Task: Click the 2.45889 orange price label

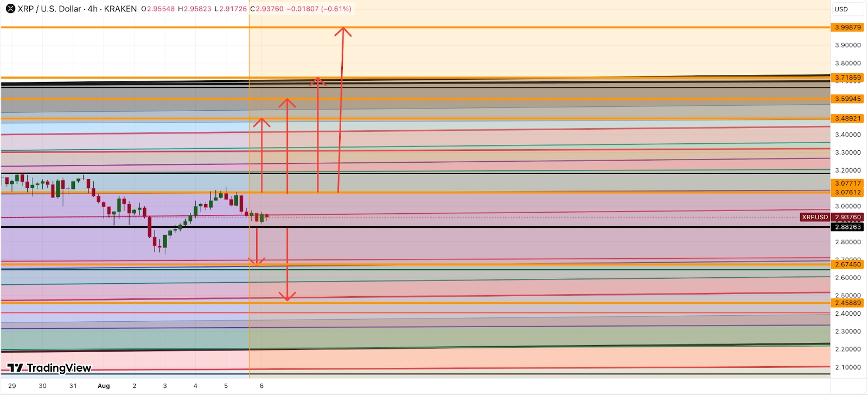Action: 847,303
